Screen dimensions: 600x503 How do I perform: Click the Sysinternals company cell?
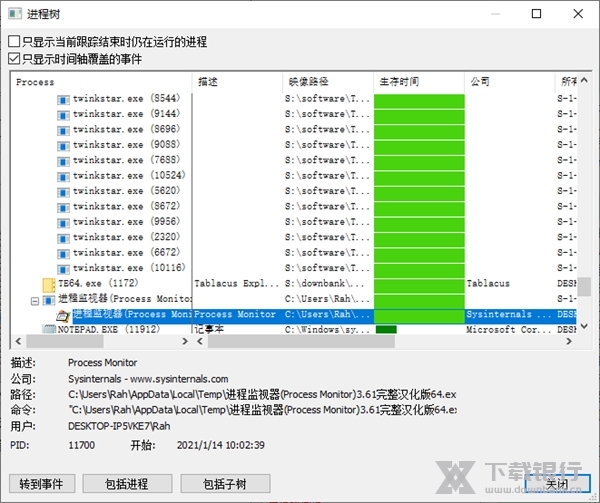click(x=509, y=314)
